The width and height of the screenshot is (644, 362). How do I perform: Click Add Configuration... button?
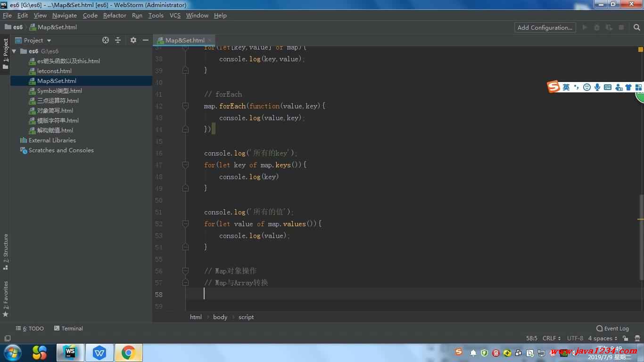(x=545, y=27)
